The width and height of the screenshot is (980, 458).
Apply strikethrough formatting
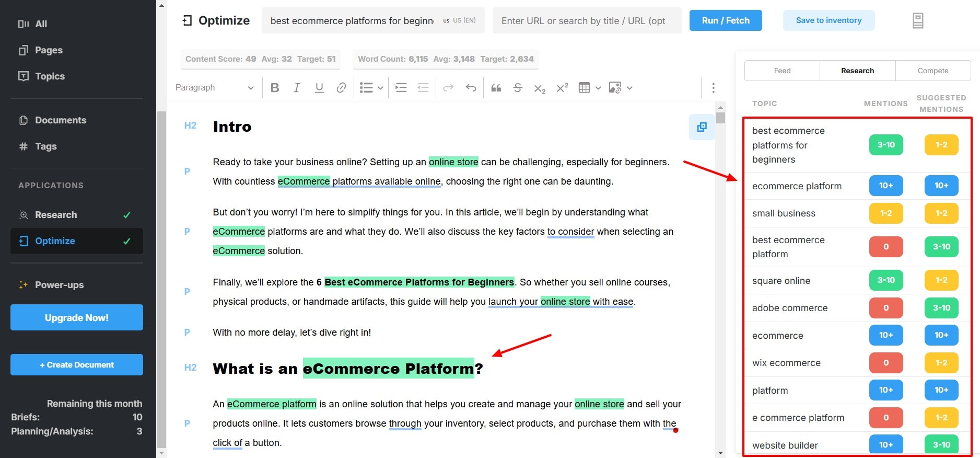518,88
